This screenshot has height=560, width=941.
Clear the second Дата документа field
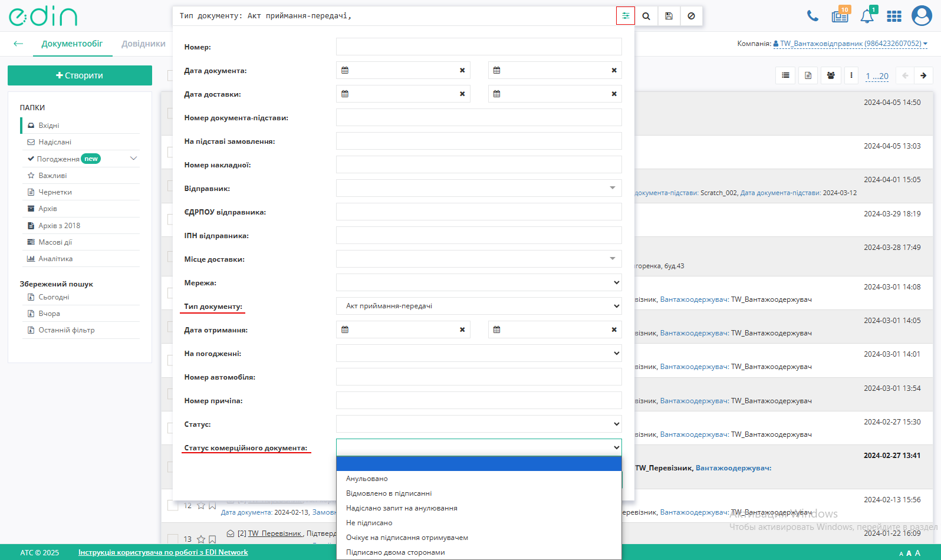(x=614, y=70)
